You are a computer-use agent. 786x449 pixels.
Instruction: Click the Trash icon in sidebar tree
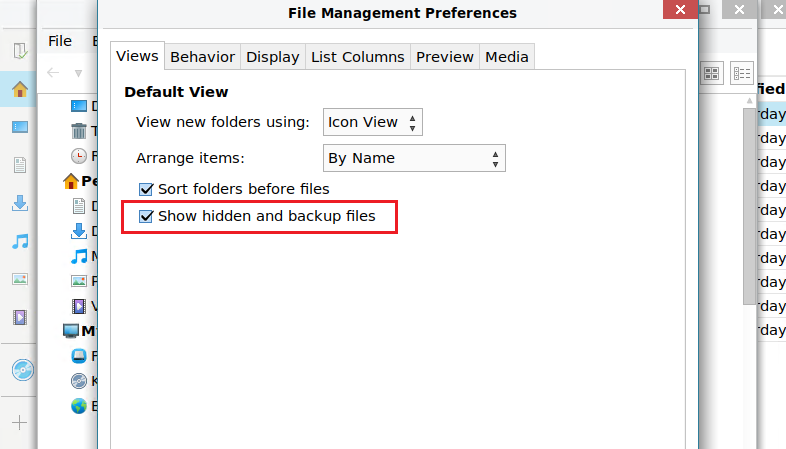(x=79, y=130)
